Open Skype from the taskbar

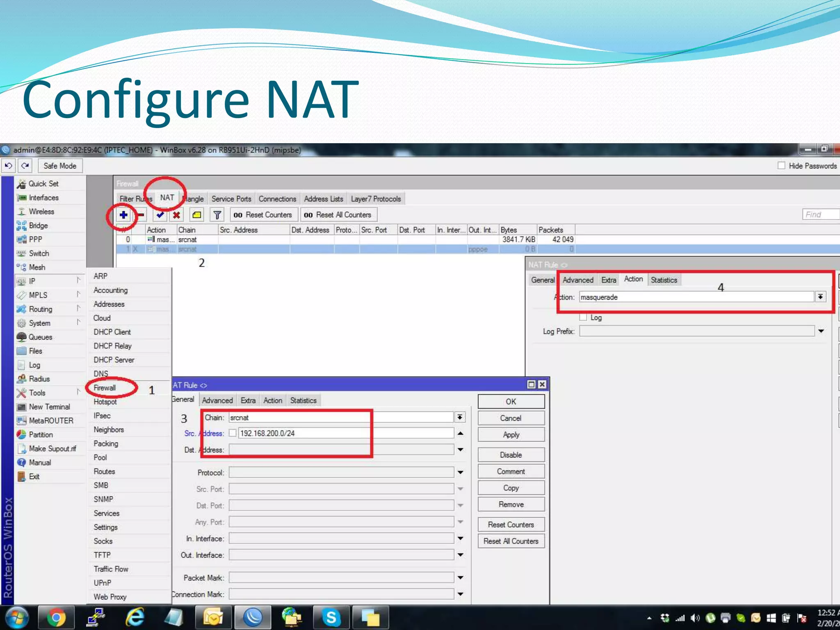click(331, 618)
